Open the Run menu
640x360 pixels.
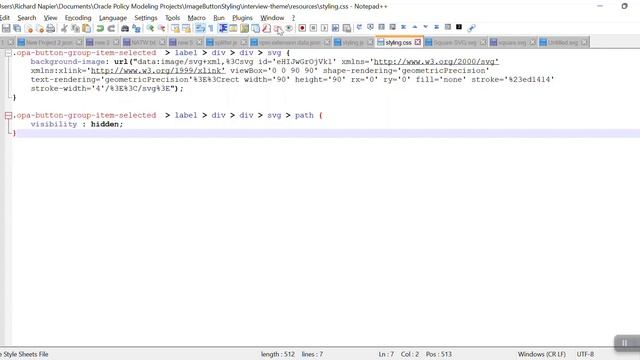click(x=219, y=18)
